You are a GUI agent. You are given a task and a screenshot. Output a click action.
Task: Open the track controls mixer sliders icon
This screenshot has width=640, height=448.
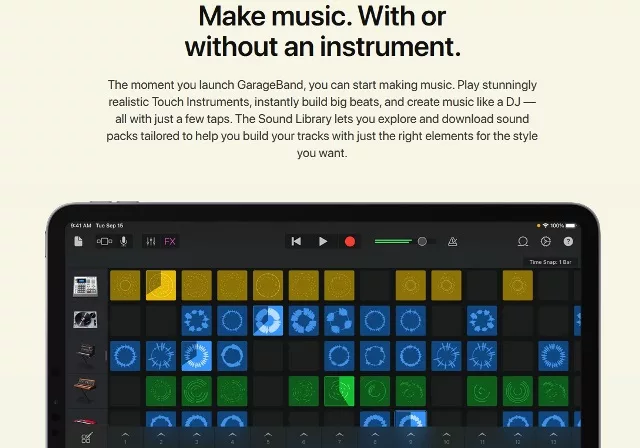151,242
